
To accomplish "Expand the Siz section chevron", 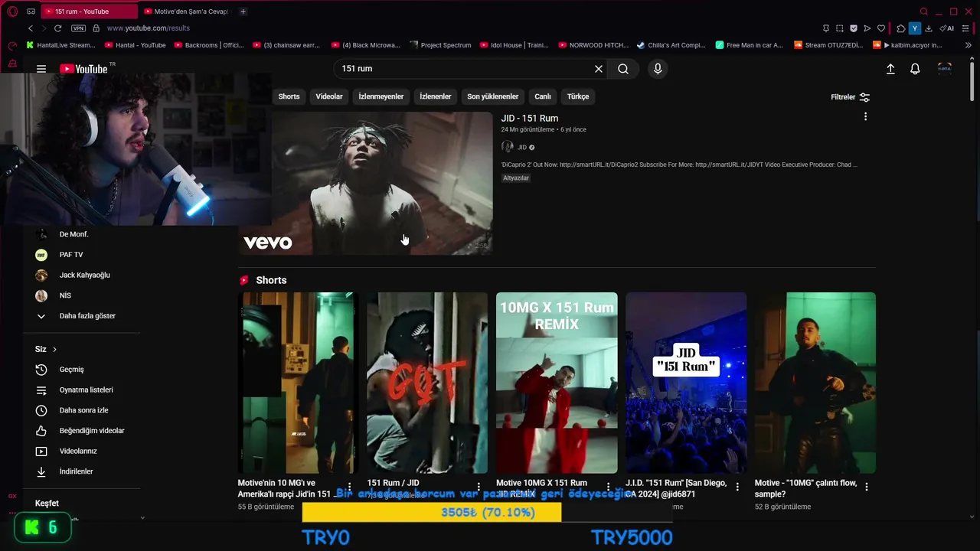I will [54, 350].
